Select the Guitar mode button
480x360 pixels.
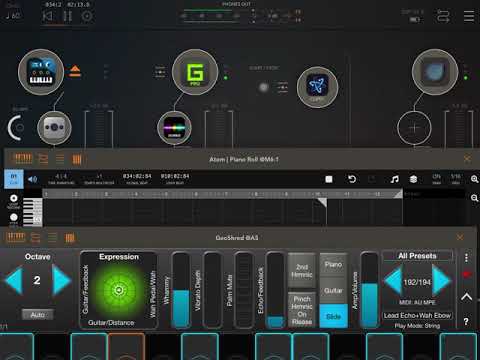click(333, 290)
